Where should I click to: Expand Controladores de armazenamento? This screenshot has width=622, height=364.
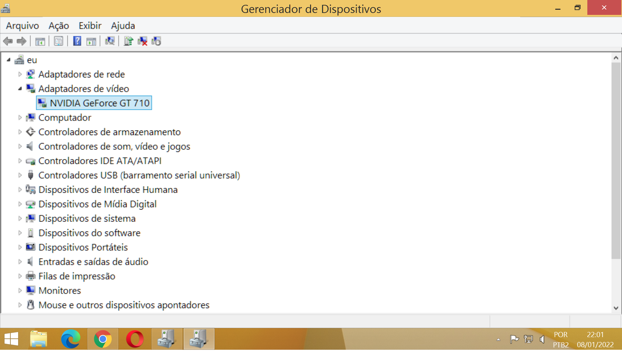pyautogui.click(x=20, y=132)
